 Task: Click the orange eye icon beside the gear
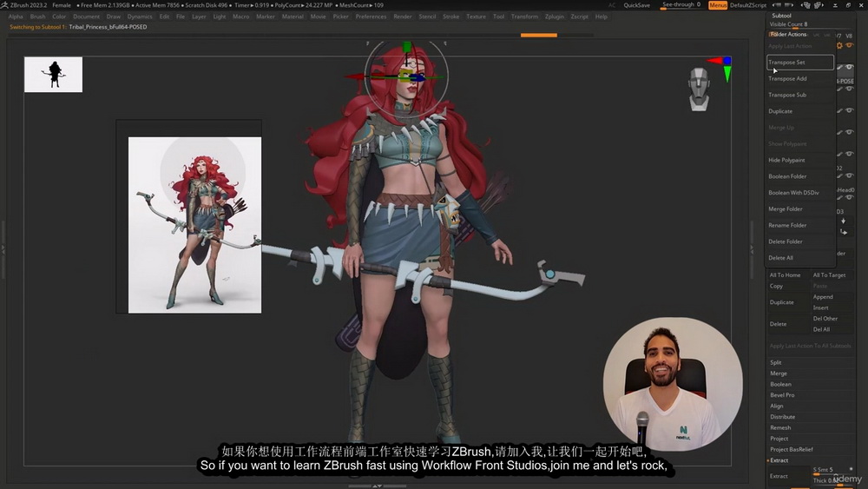tap(849, 45)
